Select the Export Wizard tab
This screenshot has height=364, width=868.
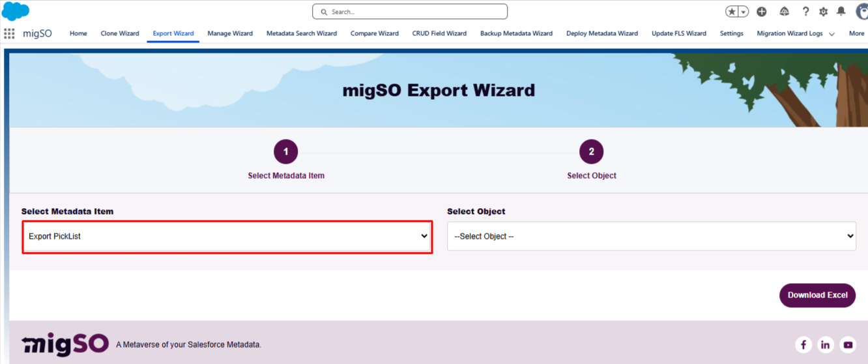[173, 33]
